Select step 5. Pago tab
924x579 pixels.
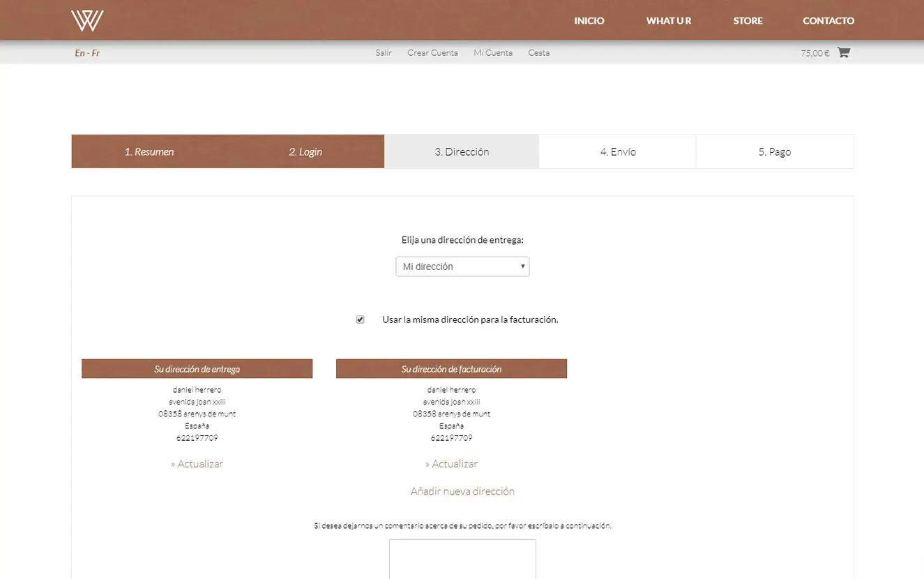(774, 151)
